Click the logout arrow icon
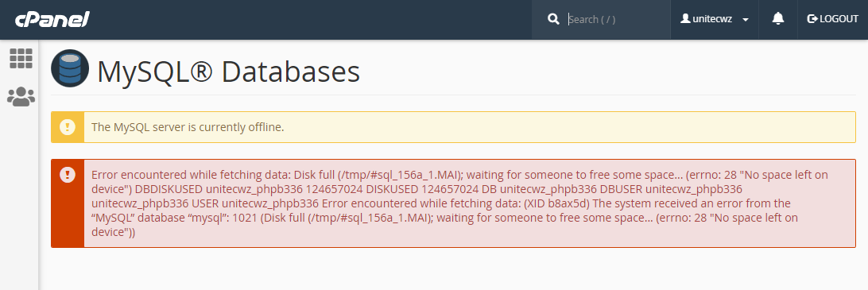 812,19
